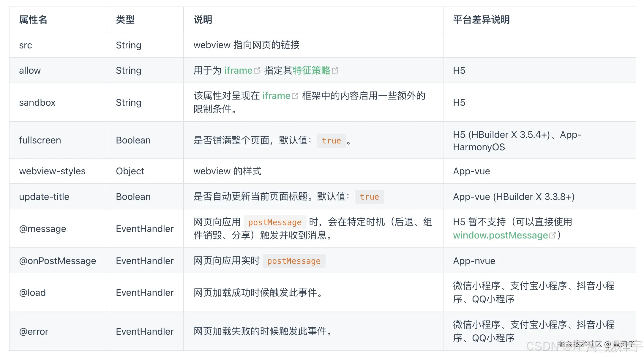Click external-link icon after window.postMessage
Screen dimensions: 644x357
553,235
